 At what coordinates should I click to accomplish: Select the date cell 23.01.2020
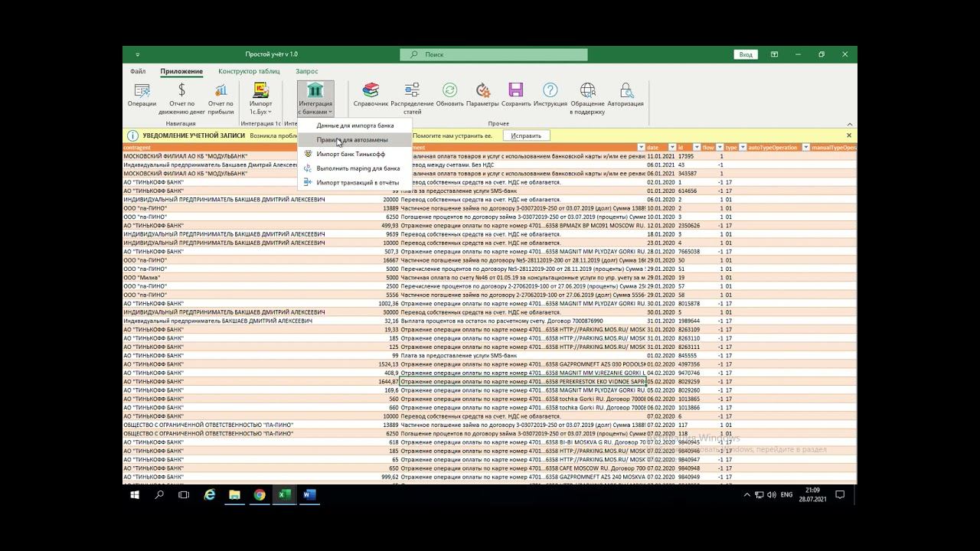coord(661,243)
